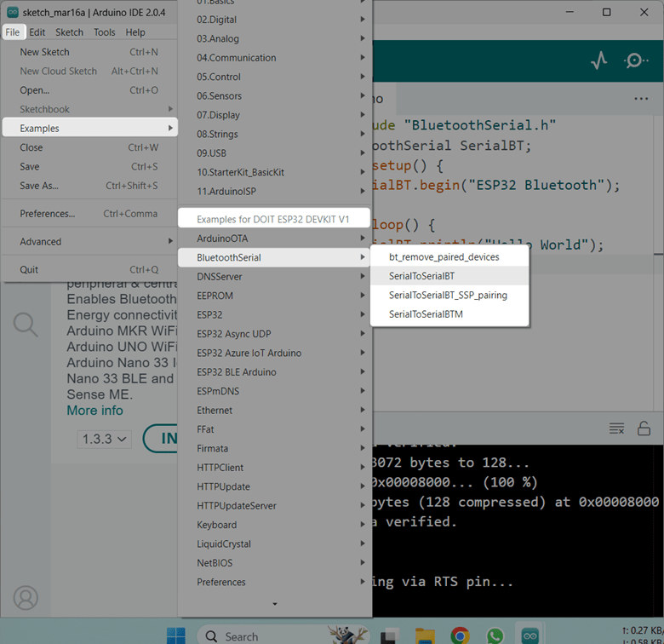This screenshot has height=644, width=664.
Task: Expand the ESP32 BLE Arduino submenu
Action: 274,372
